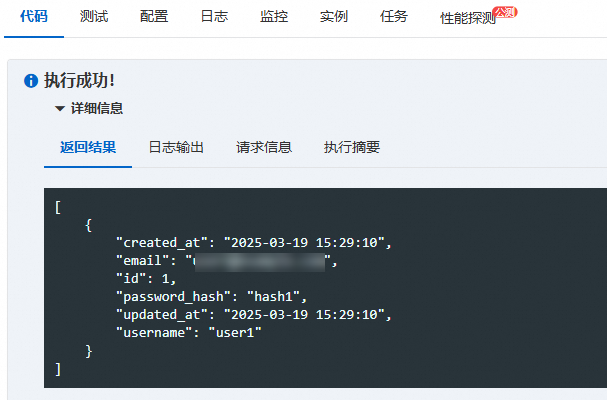Viewport: 607px width, 400px height.
Task: Select the 返回结果 sub-tab
Action: (88, 147)
